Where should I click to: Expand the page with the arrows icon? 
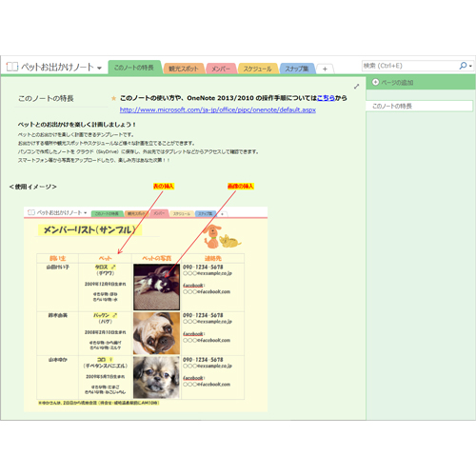point(357,87)
